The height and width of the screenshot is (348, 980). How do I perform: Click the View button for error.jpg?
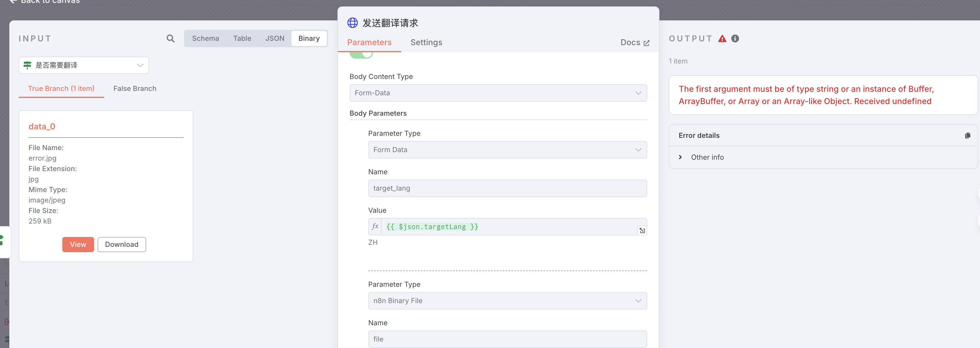pyautogui.click(x=78, y=245)
